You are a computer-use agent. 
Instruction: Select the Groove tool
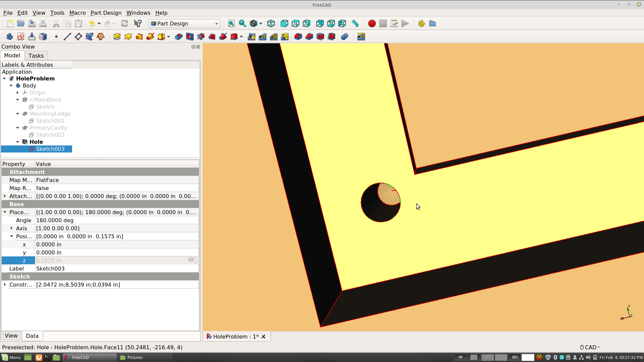(201, 37)
